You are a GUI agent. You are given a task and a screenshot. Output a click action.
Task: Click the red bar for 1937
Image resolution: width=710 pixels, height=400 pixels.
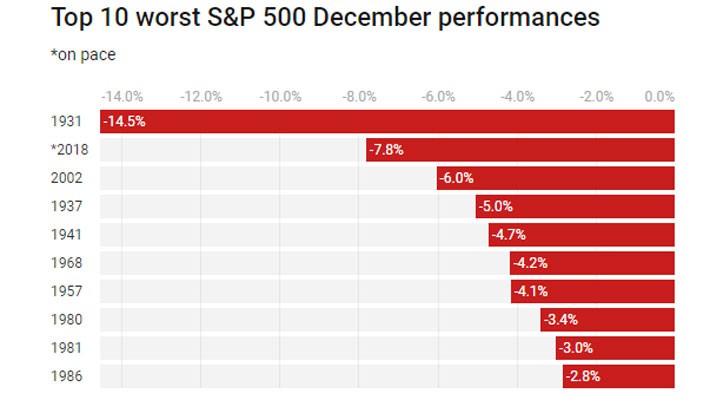tap(575, 206)
